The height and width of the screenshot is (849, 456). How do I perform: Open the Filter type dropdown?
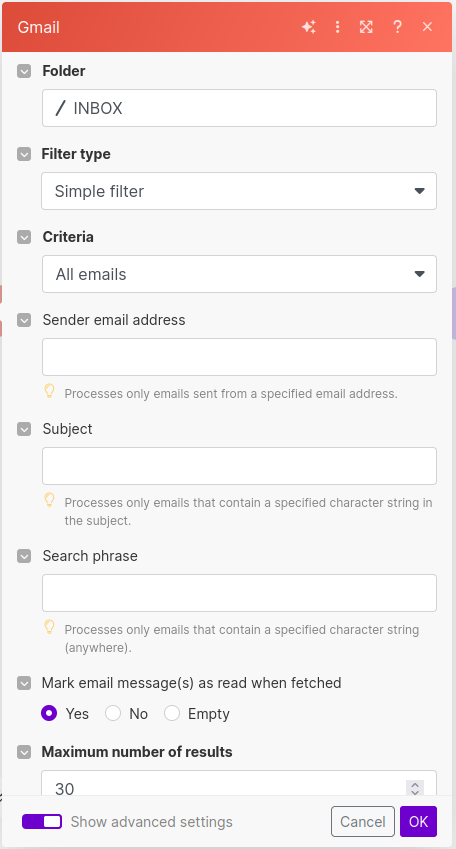tap(239, 191)
